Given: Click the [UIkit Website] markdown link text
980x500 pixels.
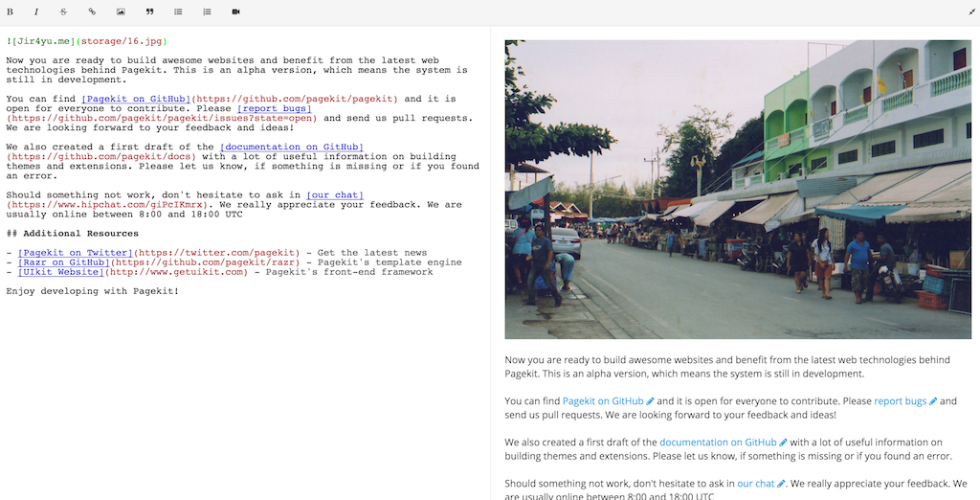Looking at the screenshot, I should coord(60,272).
